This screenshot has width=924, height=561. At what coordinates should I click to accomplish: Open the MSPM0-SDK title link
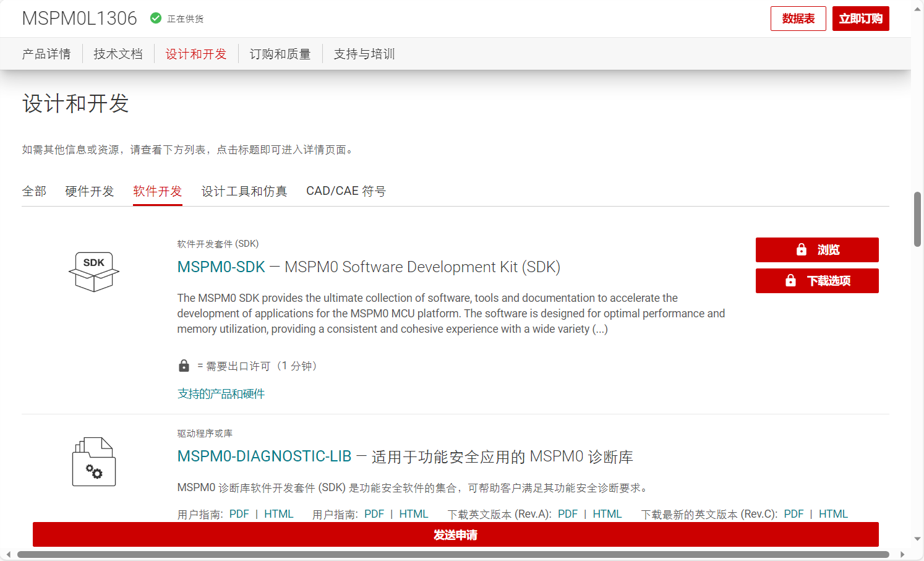pyautogui.click(x=221, y=267)
